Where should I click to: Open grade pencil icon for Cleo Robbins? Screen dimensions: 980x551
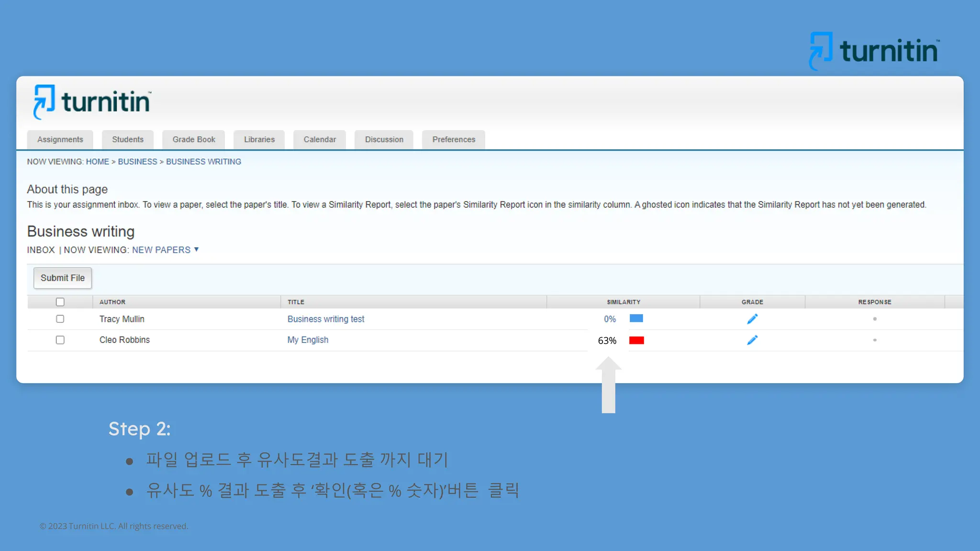752,340
